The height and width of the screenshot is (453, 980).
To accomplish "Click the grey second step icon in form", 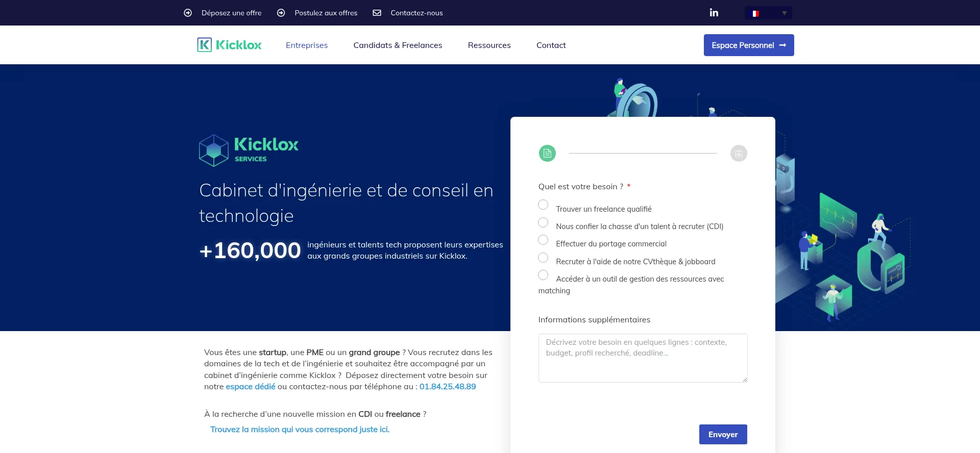I will (739, 153).
